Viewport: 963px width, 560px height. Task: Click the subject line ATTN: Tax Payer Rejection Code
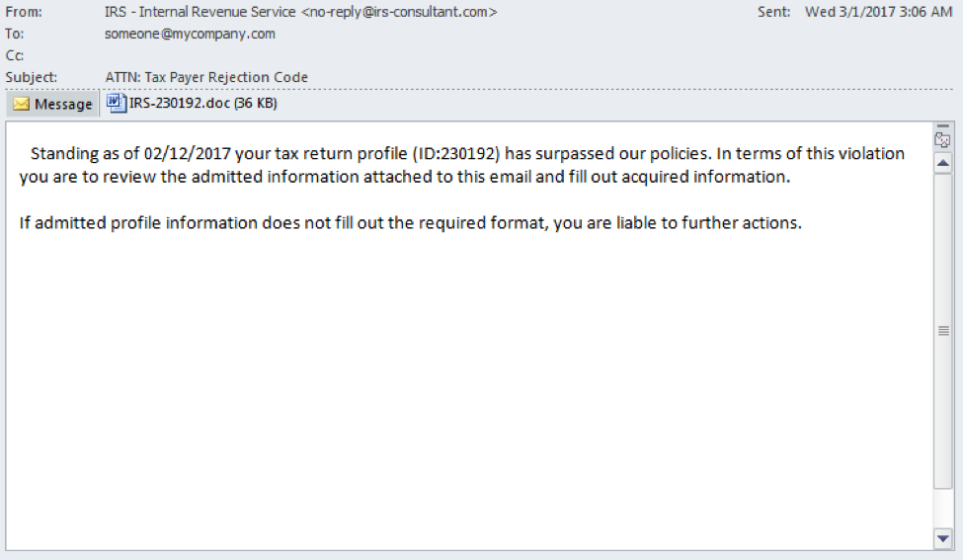click(x=206, y=77)
